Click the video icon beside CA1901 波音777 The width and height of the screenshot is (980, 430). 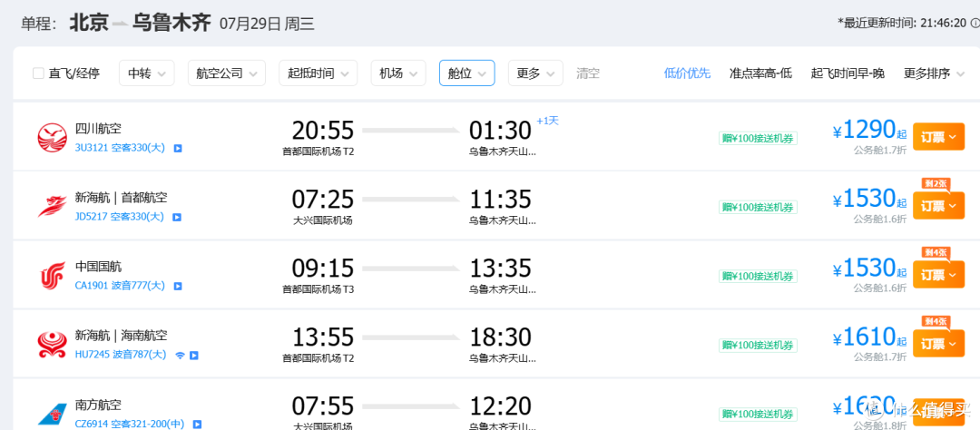178,287
